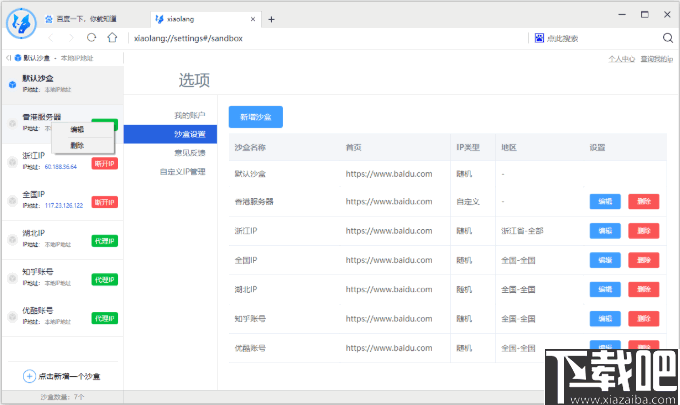Edit the 全国IP row in table
The width and height of the screenshot is (680, 405).
pyautogui.click(x=605, y=260)
